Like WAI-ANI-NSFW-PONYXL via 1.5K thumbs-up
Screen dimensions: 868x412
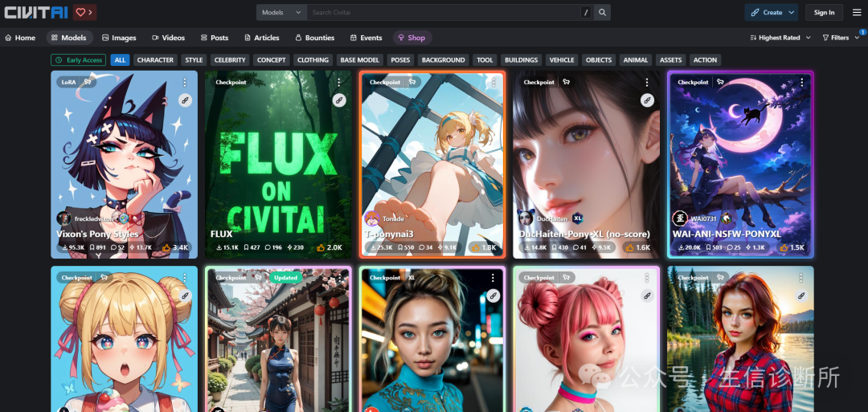coord(791,247)
